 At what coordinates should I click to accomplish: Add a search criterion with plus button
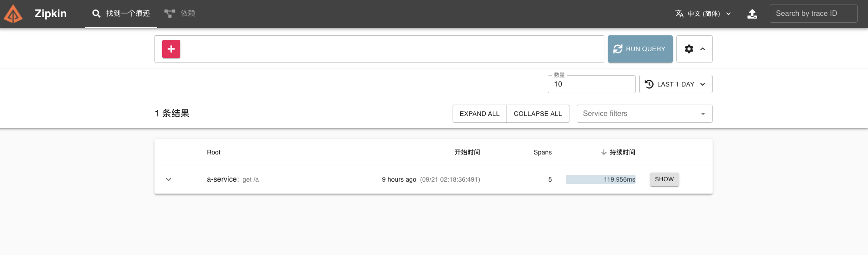pos(171,49)
